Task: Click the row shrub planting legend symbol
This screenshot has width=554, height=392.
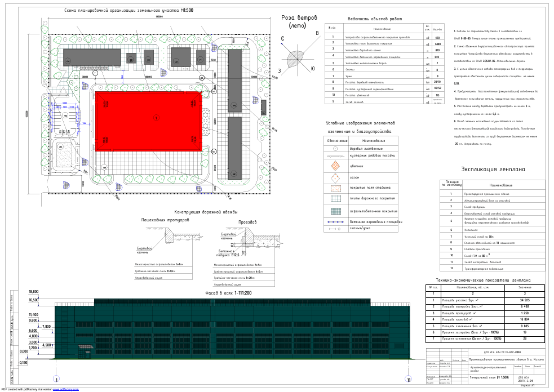Action: (336, 155)
